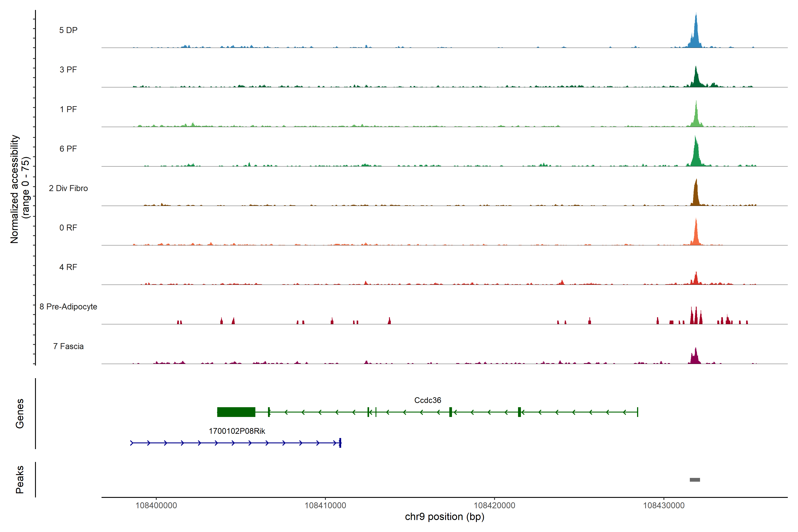Screen dimensions: 798x532
Task: Click the 4 RF track label
Action: (x=68, y=267)
